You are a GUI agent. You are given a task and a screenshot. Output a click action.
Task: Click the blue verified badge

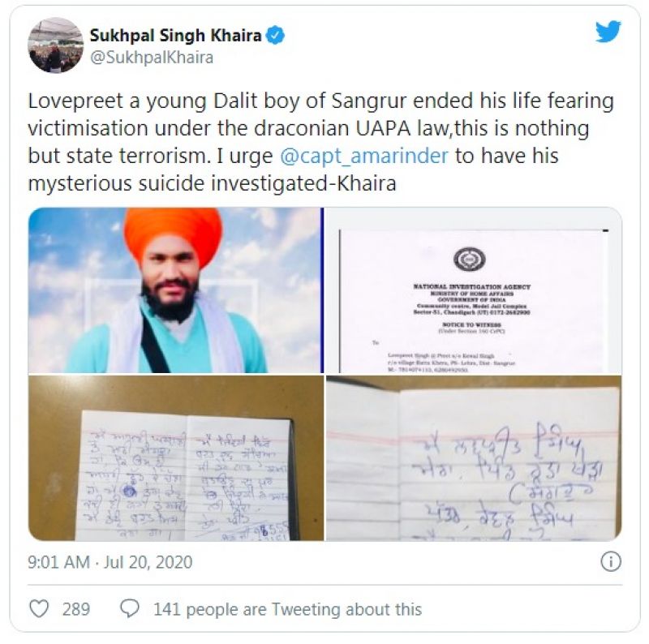(275, 35)
